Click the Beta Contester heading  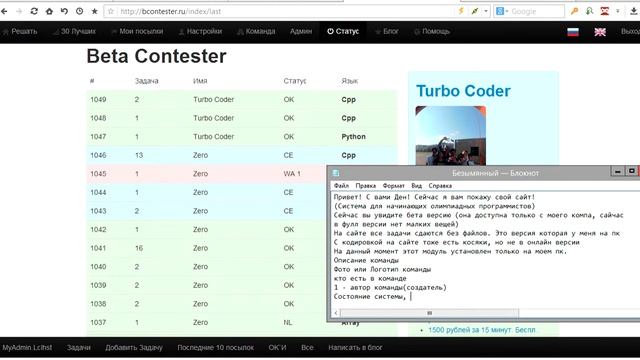[156, 56]
